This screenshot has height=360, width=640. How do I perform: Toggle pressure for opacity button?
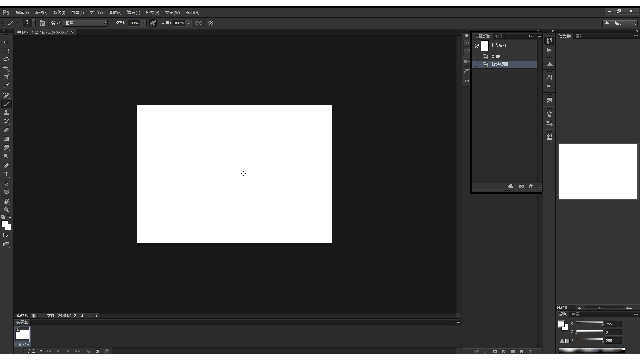(153, 23)
